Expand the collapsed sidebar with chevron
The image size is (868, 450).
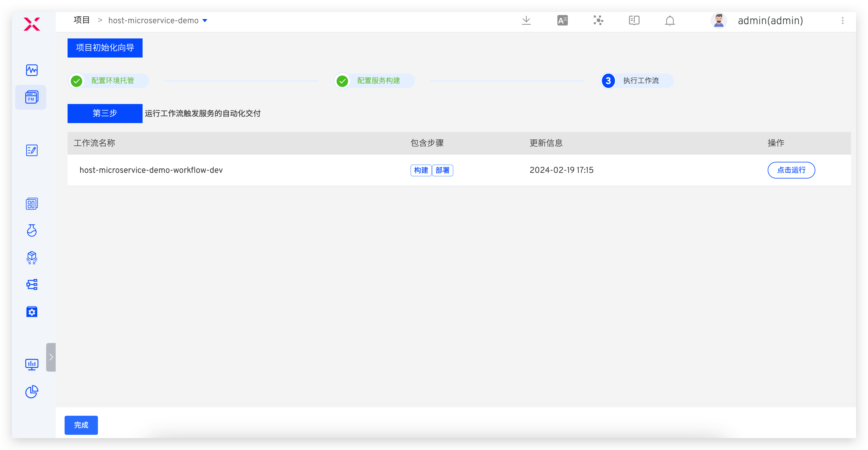tap(51, 357)
